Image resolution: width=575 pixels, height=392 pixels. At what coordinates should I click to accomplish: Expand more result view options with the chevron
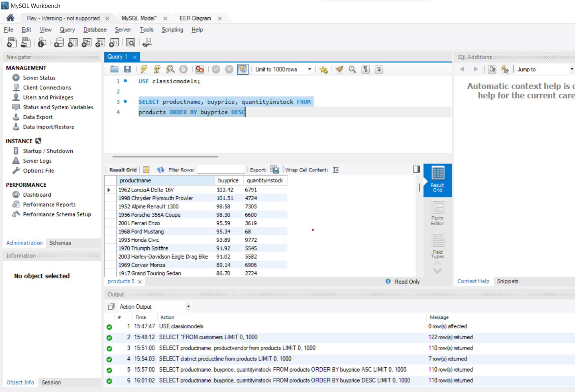437,271
